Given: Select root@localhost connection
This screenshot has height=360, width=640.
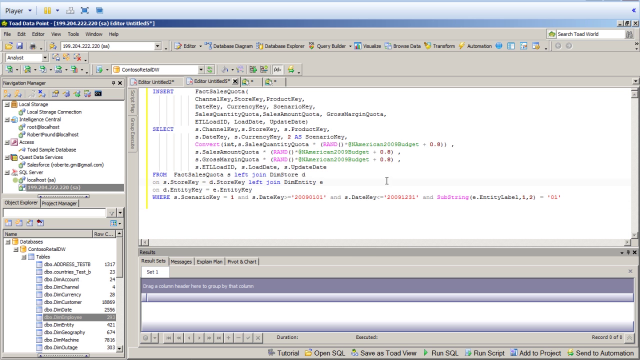Looking at the screenshot, I should 43,127.
